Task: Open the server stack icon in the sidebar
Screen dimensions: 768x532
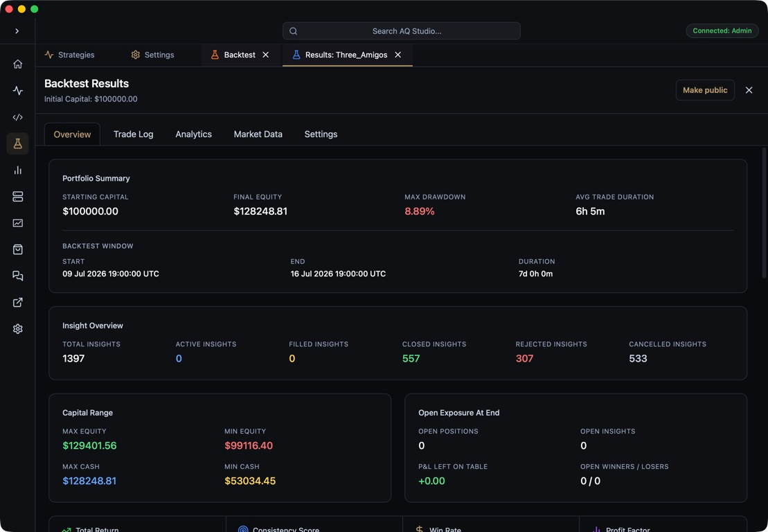Action: pos(17,197)
